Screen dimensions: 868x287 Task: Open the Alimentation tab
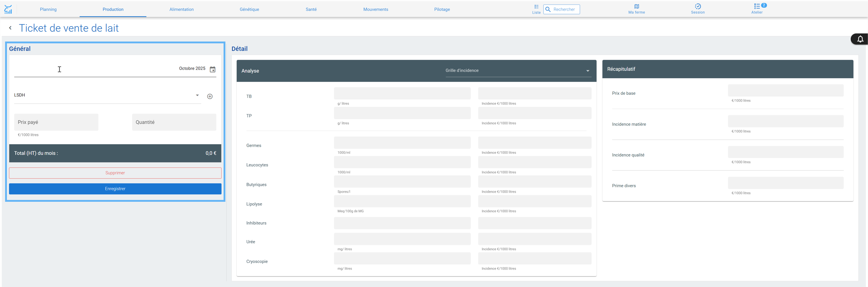coord(181,9)
